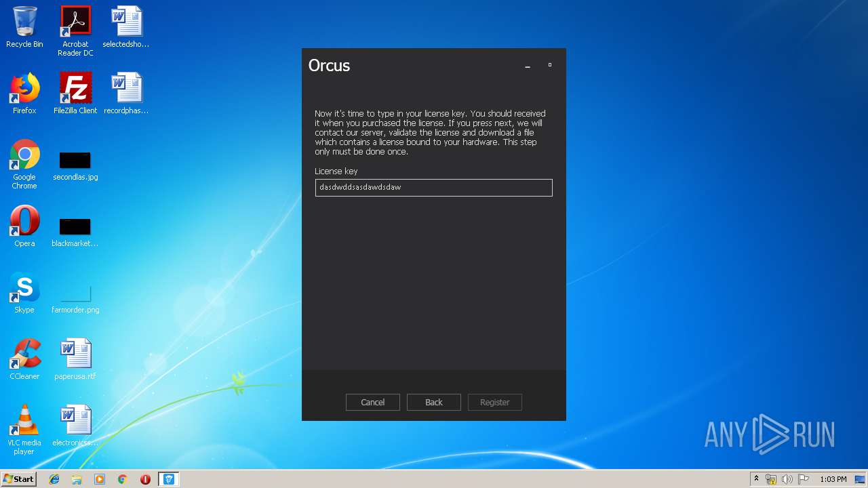
Task: Click the taskbar clock showing 1:03 PM
Action: [833, 479]
